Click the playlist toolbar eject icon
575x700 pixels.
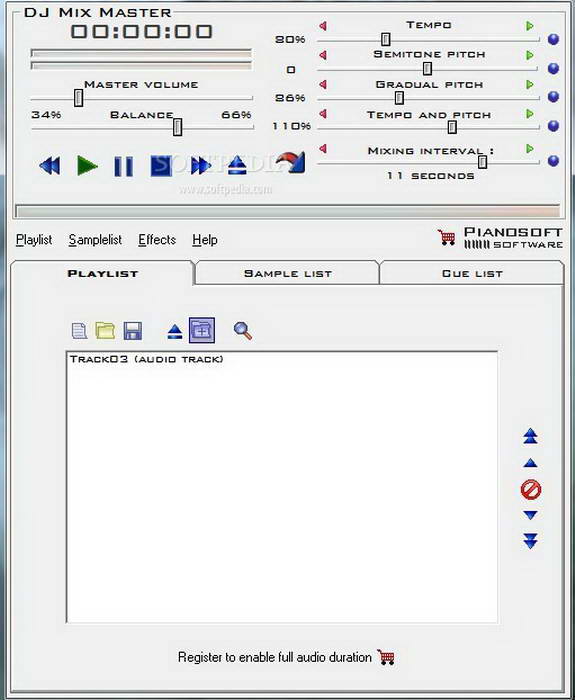pos(175,331)
